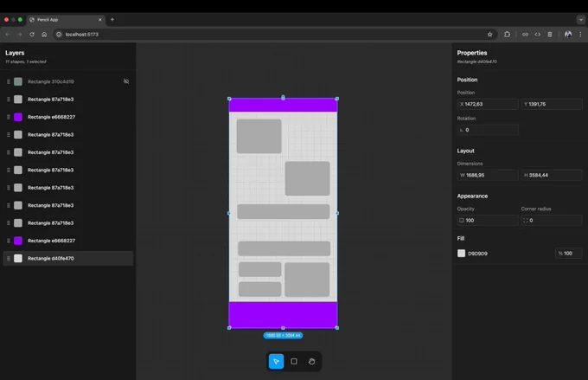Viewport: 588px width, 380px height.
Task: Click drag handle of Rectangle 310c4d19 layer
Action: click(x=9, y=81)
